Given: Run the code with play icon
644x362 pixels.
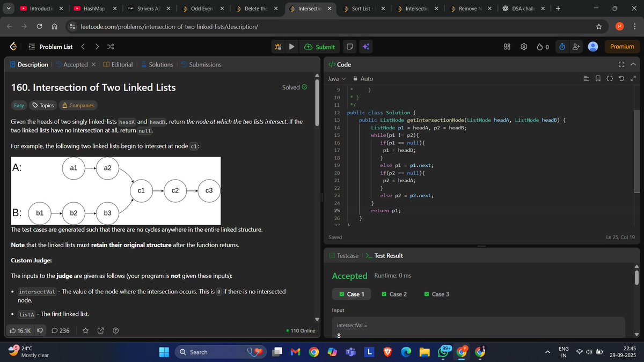Looking at the screenshot, I should (x=291, y=47).
